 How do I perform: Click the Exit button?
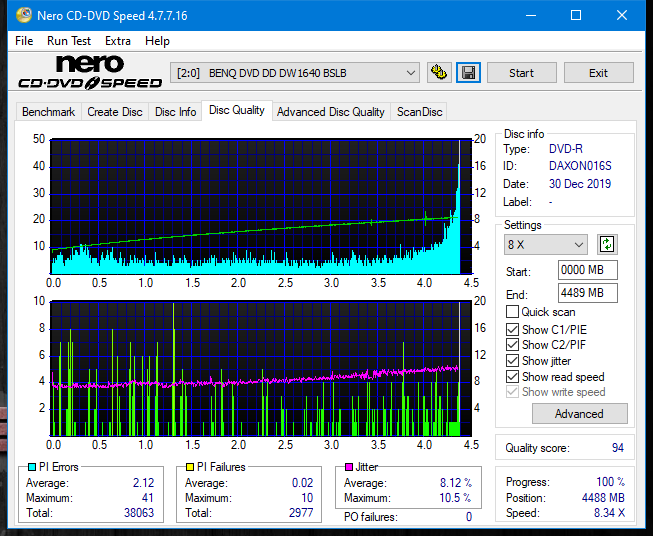[598, 73]
